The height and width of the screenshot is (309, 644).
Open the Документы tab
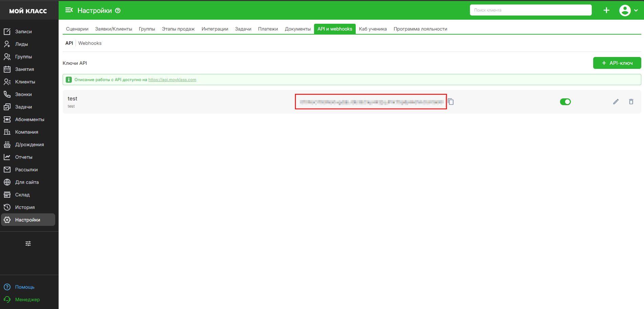coord(298,29)
